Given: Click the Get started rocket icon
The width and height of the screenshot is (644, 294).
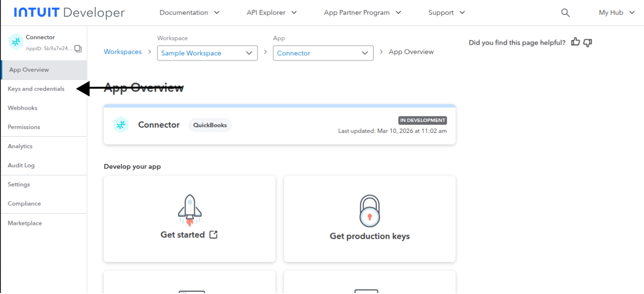Looking at the screenshot, I should 189,210.
